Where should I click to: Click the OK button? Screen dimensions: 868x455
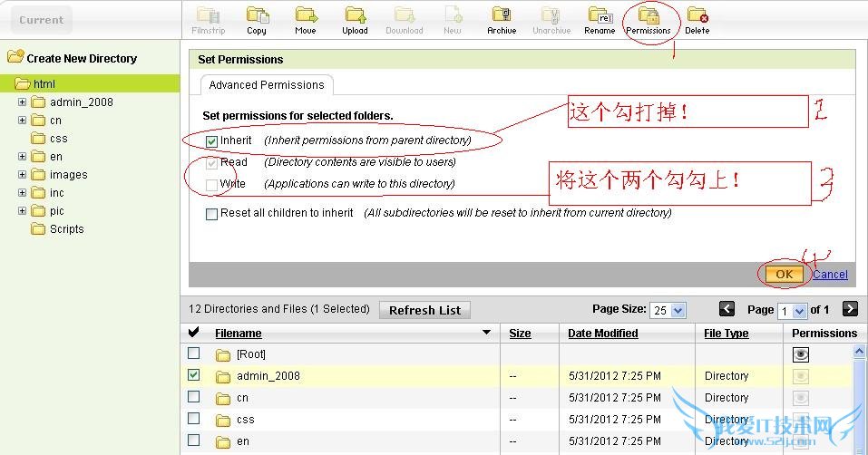tap(784, 275)
